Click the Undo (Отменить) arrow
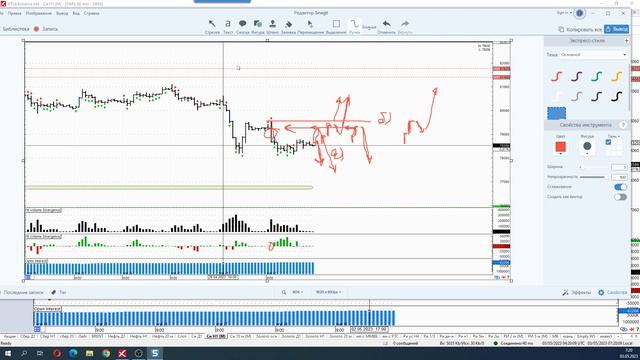The width and height of the screenshot is (640, 360). click(x=387, y=27)
